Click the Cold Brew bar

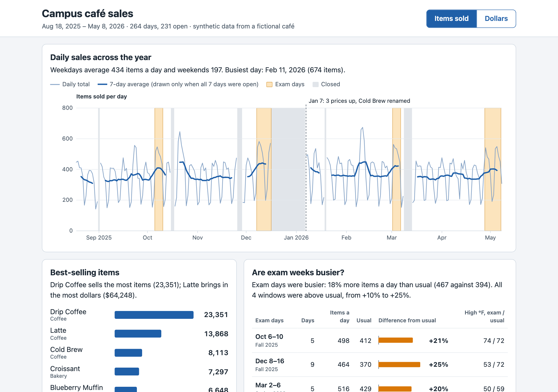128,353
